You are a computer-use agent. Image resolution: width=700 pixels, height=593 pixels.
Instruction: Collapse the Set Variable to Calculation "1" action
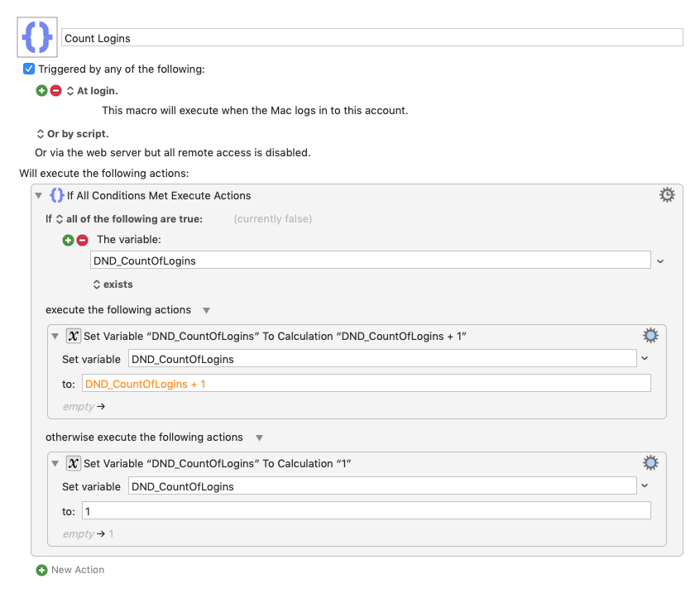point(55,464)
